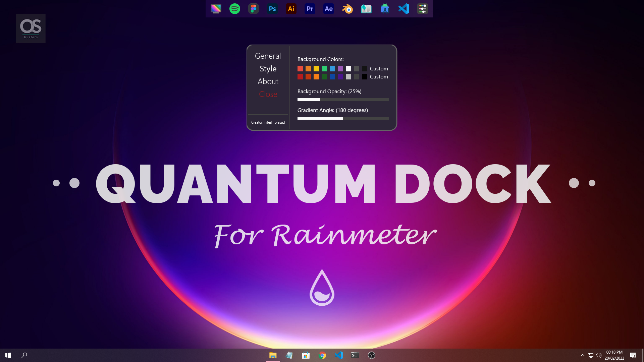
Task: Open the Windows Start menu
Action: pos(8,355)
